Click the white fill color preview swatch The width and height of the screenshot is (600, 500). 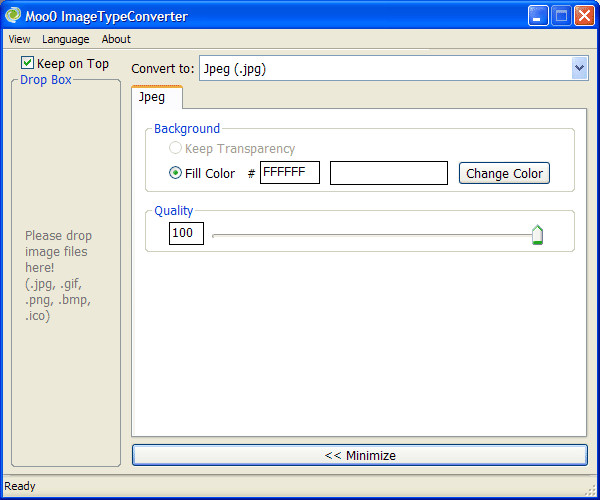389,173
